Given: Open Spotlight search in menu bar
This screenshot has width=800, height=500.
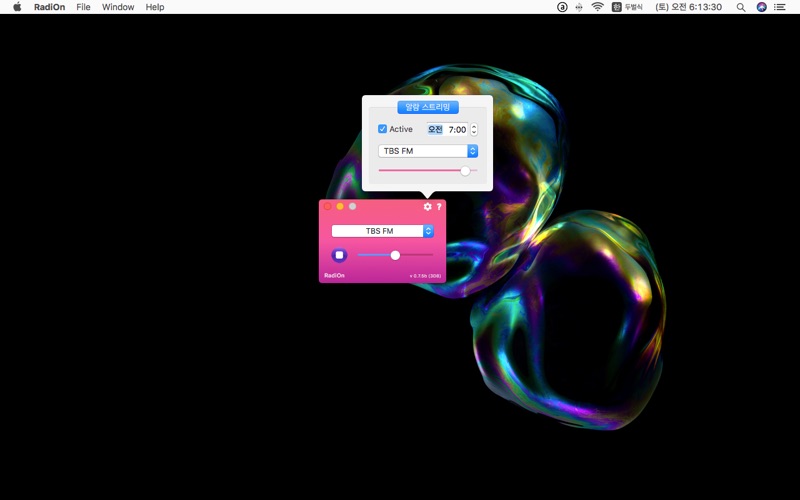Looking at the screenshot, I should tap(741, 7).
